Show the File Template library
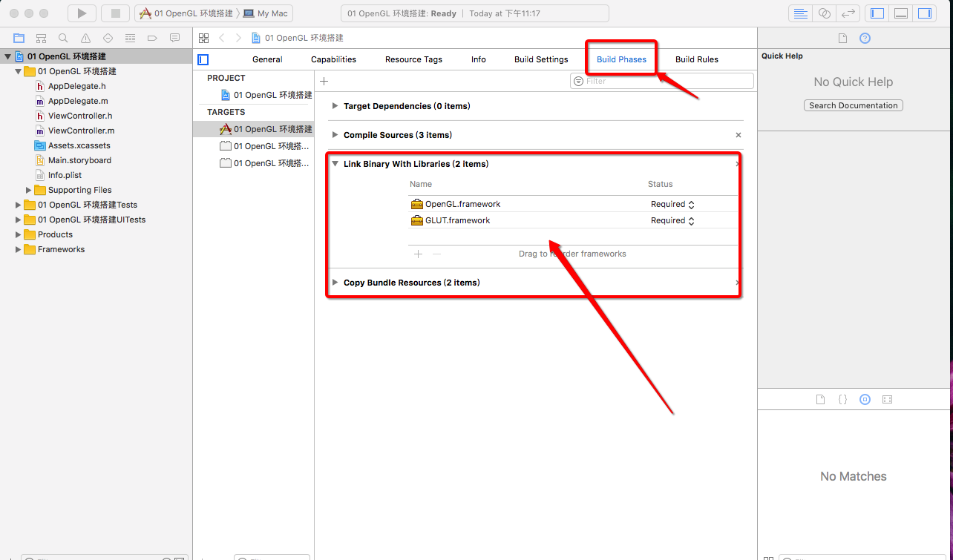This screenshot has height=560, width=953. tap(820, 399)
